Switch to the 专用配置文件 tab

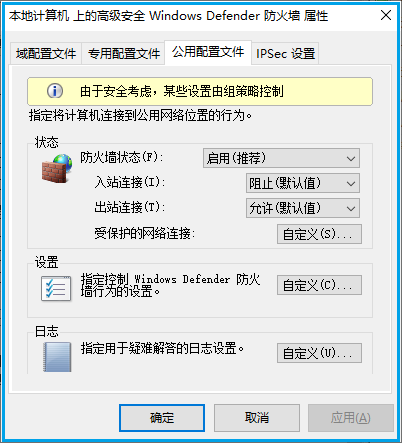coord(124,53)
